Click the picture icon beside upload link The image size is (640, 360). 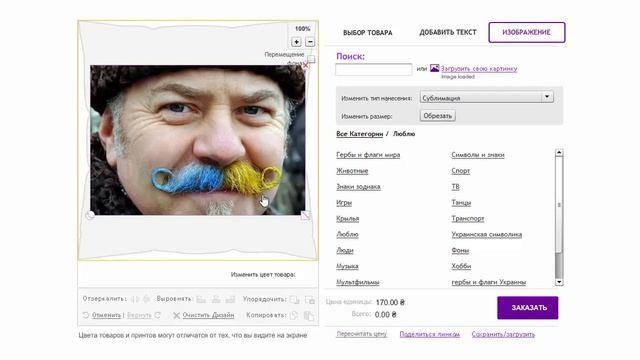pos(435,68)
